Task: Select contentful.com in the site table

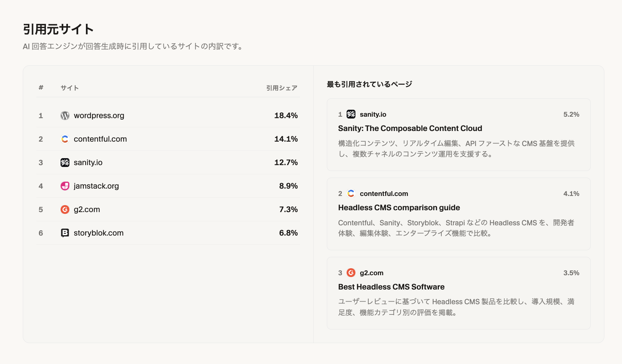Action: (100, 139)
